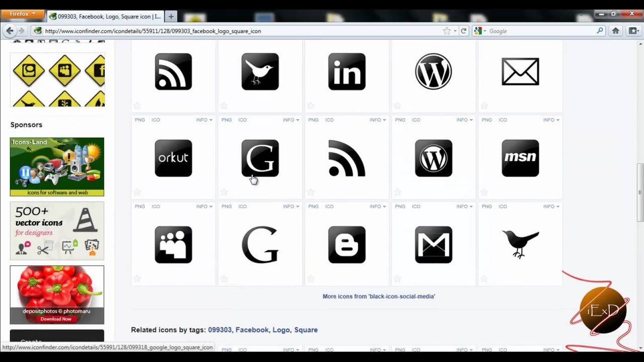Screen dimensions: 644x362
Task: Favorite the Blogger icon with its star
Action: tap(310, 279)
